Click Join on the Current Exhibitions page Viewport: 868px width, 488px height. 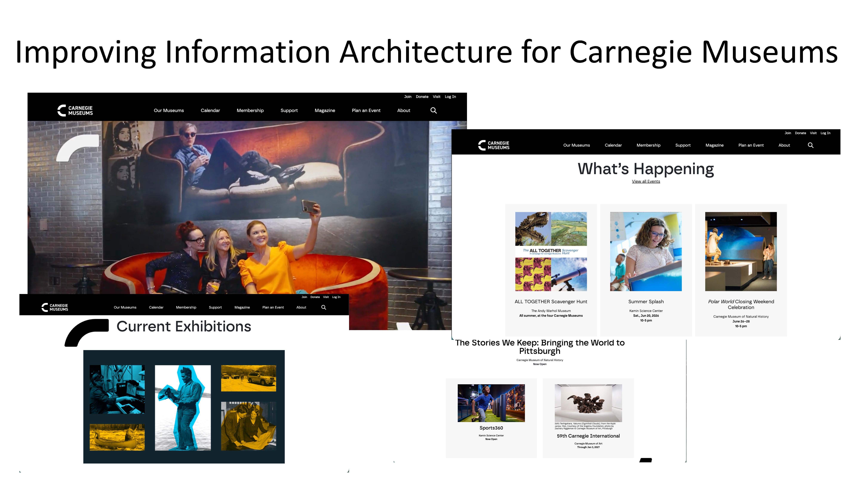click(x=304, y=297)
